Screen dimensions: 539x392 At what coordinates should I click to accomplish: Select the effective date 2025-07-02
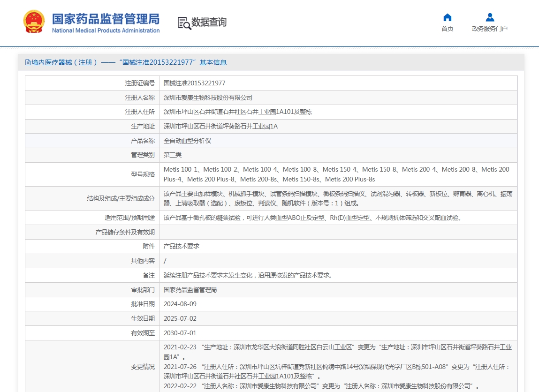click(180, 318)
